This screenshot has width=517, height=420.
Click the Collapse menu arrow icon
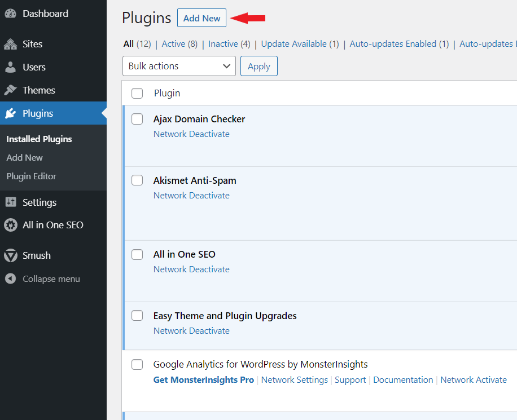coord(11,278)
